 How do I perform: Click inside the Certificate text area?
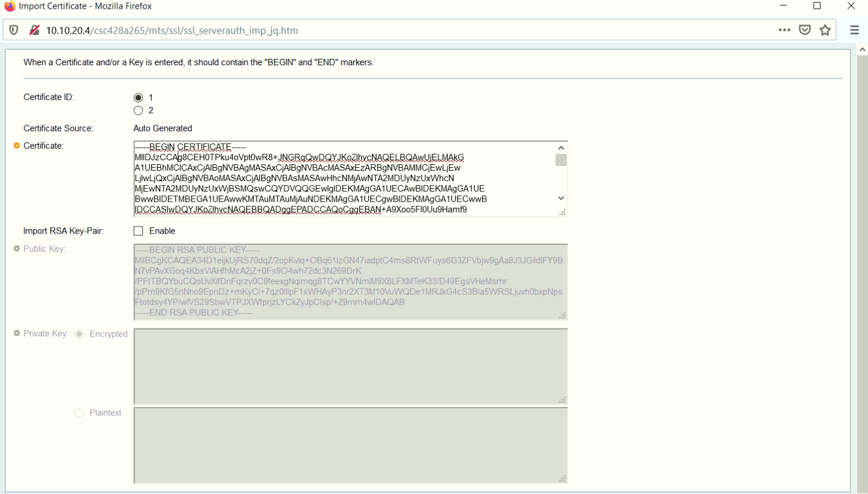(344, 179)
